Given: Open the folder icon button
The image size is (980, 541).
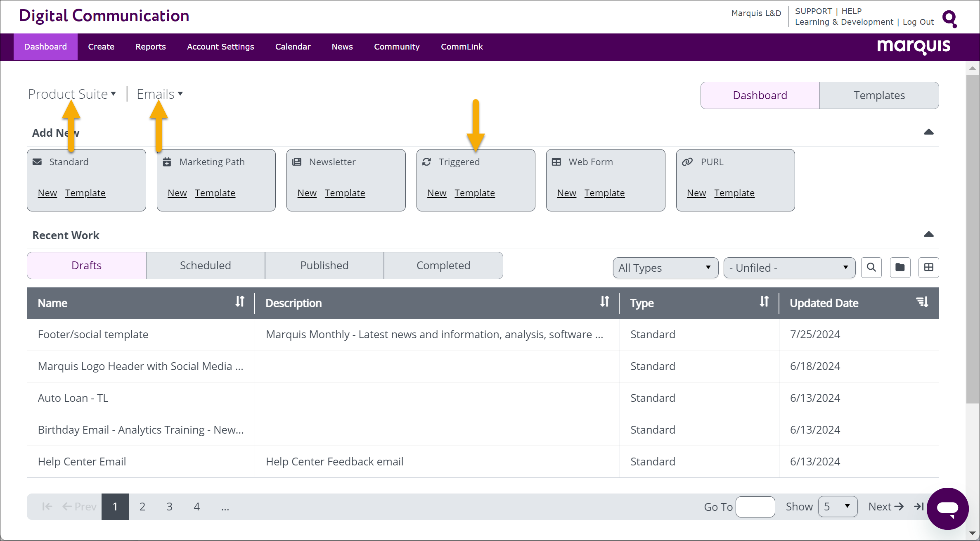Looking at the screenshot, I should (900, 268).
